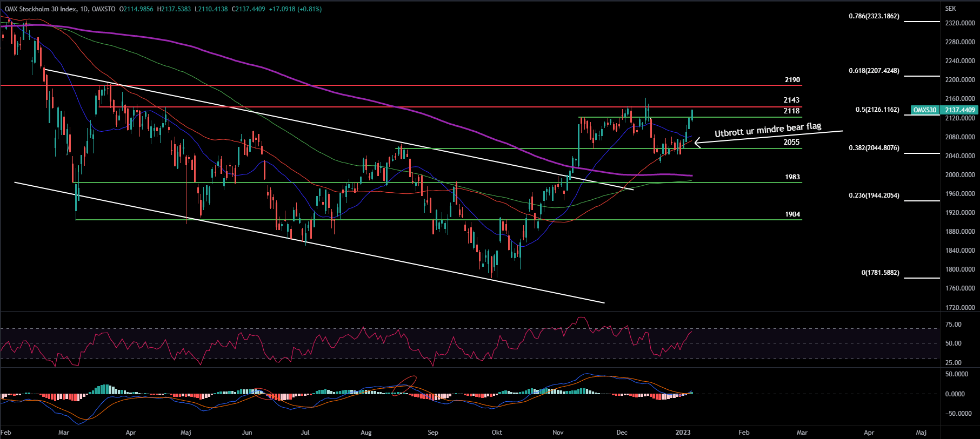Viewport: 980px width, 439px height.
Task: Open the SEK currency selector
Action: pyautogui.click(x=950, y=9)
